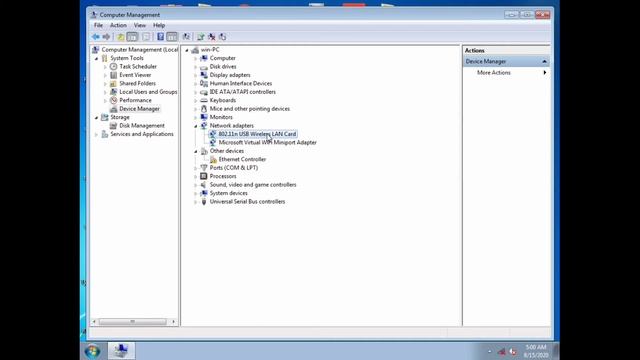The width and height of the screenshot is (640, 360).
Task: Click the Event Viewer icon in tree
Action: tap(113, 75)
